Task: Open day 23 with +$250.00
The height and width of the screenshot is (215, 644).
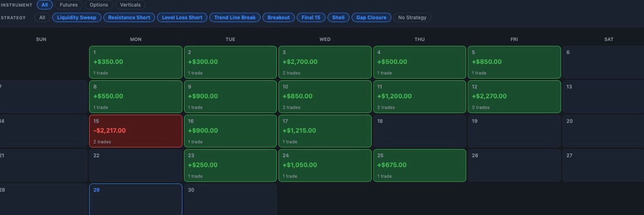Action: pyautogui.click(x=230, y=166)
